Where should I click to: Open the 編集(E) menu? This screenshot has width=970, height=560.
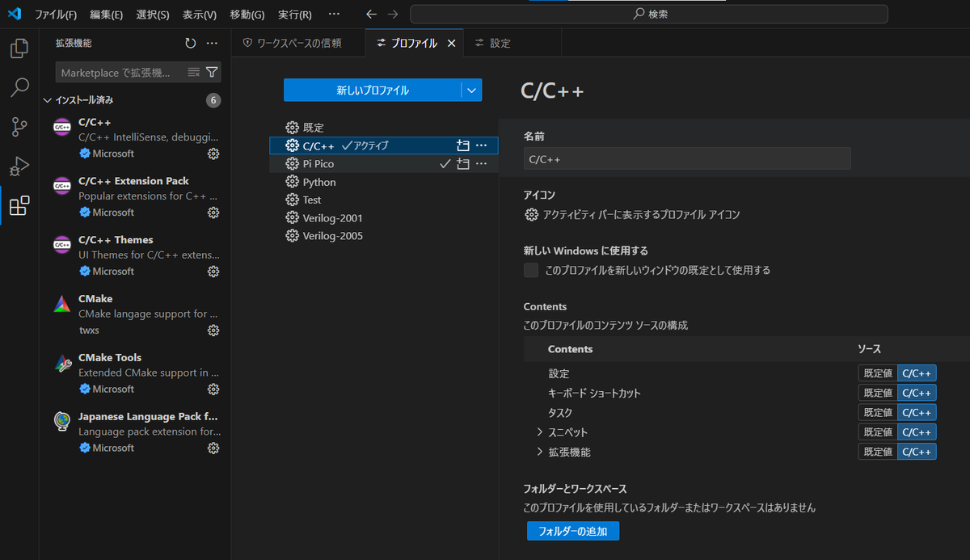(x=107, y=15)
